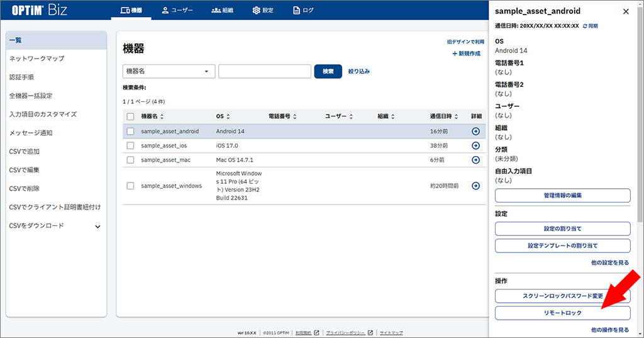Check the sample_asset_android row checkbox

pos(131,131)
